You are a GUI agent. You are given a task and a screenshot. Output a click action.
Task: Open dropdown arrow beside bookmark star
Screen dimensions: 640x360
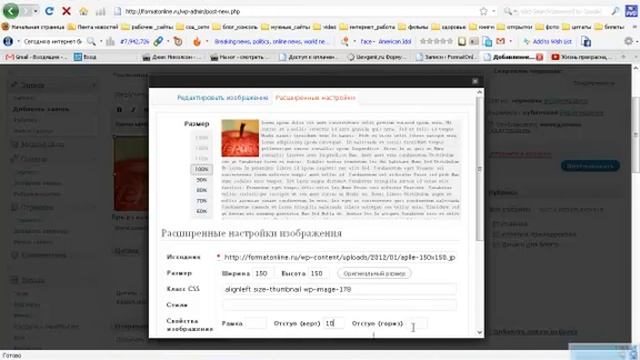tap(494, 11)
